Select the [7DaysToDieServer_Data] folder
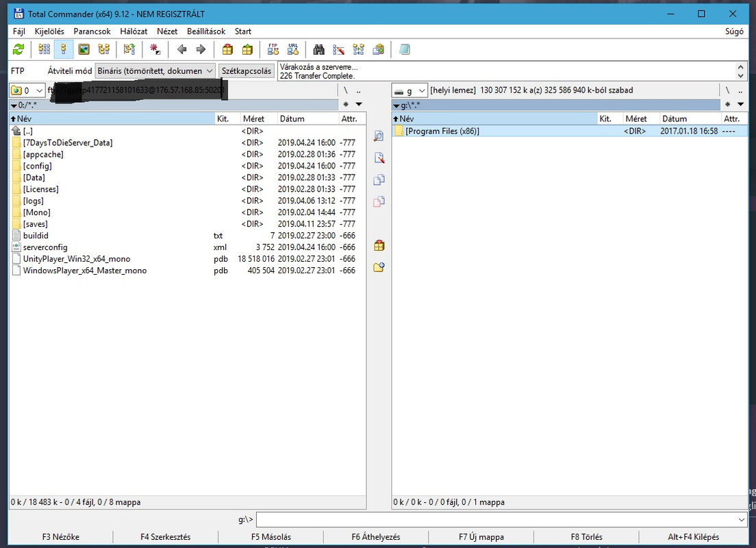Screen dimensions: 756x548 (x=68, y=142)
